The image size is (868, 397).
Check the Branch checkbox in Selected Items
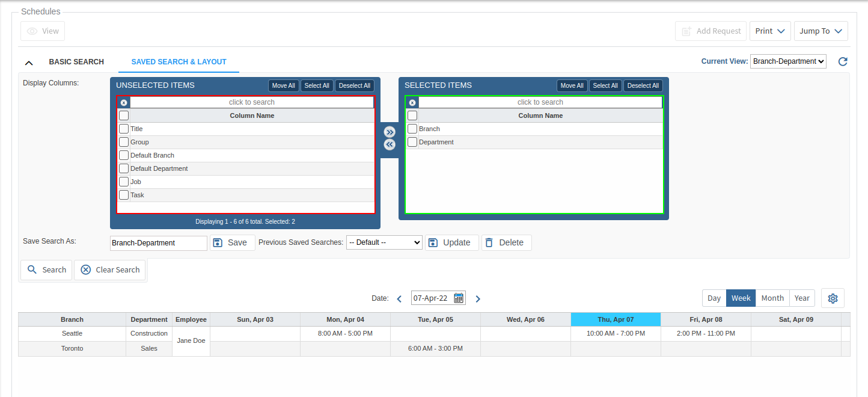point(412,129)
